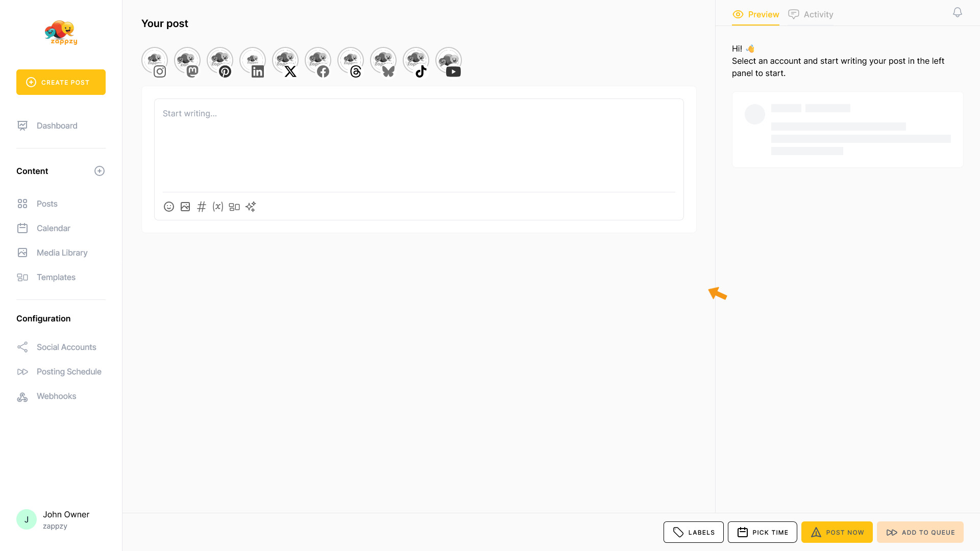Viewport: 980px width, 551px height.
Task: Click the plus icon beside Content
Action: pyautogui.click(x=100, y=171)
